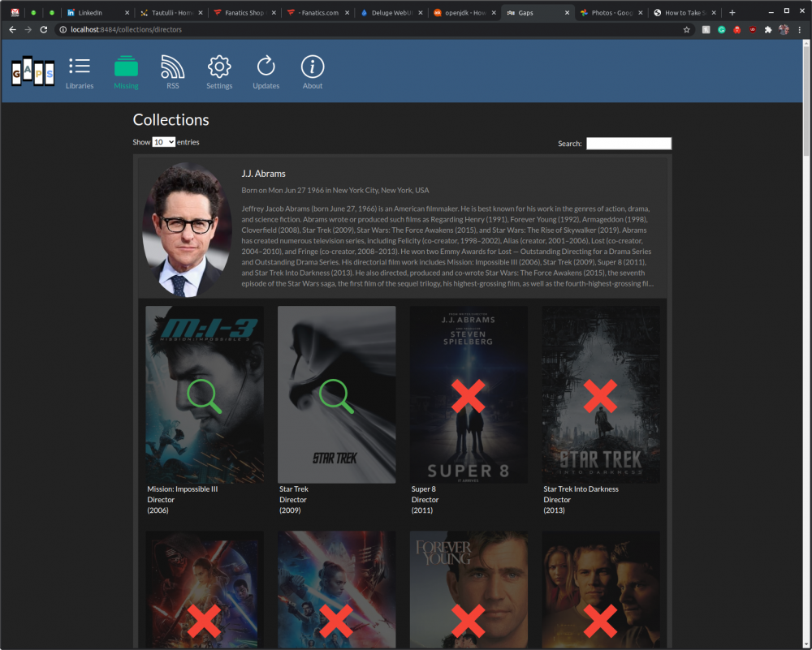Screen dimensions: 812x650
Task: Click the browser address bar URL
Action: click(x=127, y=29)
